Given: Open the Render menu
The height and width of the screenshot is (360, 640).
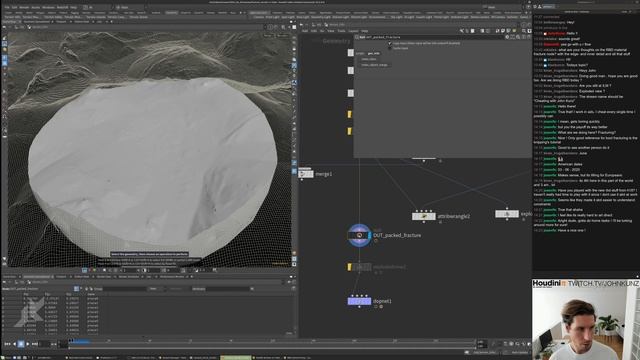Looking at the screenshot, I should click(24, 7).
